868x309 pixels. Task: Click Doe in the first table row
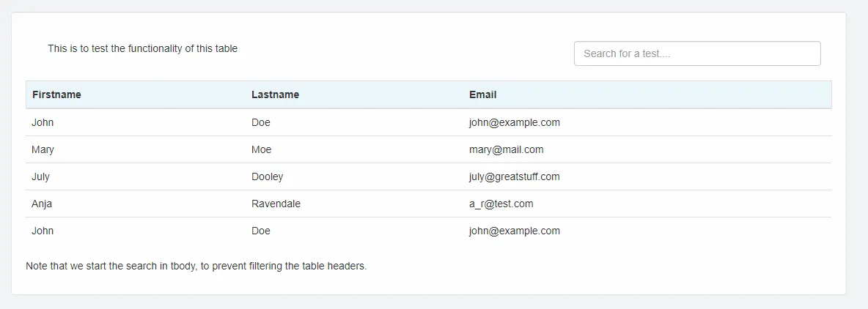pos(261,122)
